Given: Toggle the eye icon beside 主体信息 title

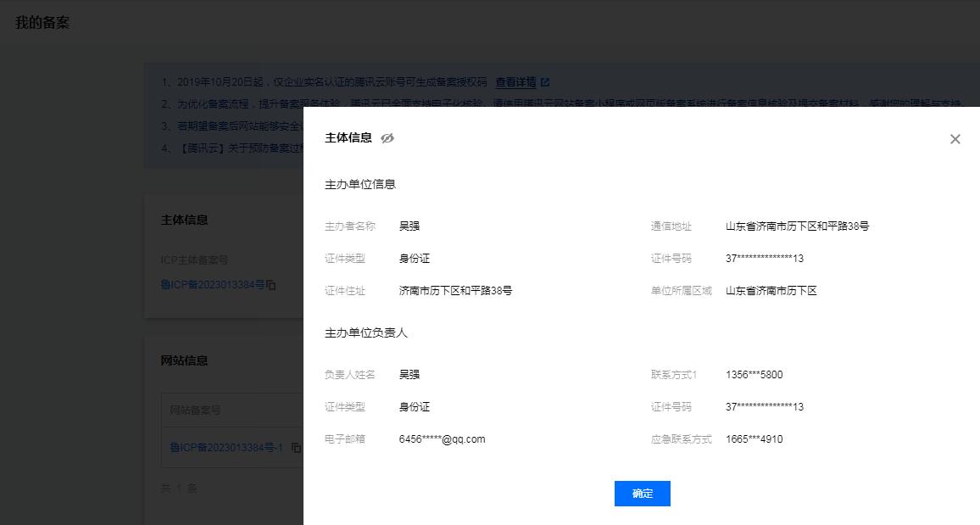Looking at the screenshot, I should [387, 138].
